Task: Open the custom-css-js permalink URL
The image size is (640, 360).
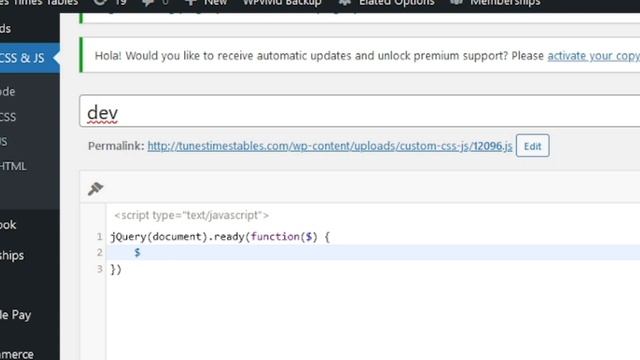Action: tap(329, 146)
